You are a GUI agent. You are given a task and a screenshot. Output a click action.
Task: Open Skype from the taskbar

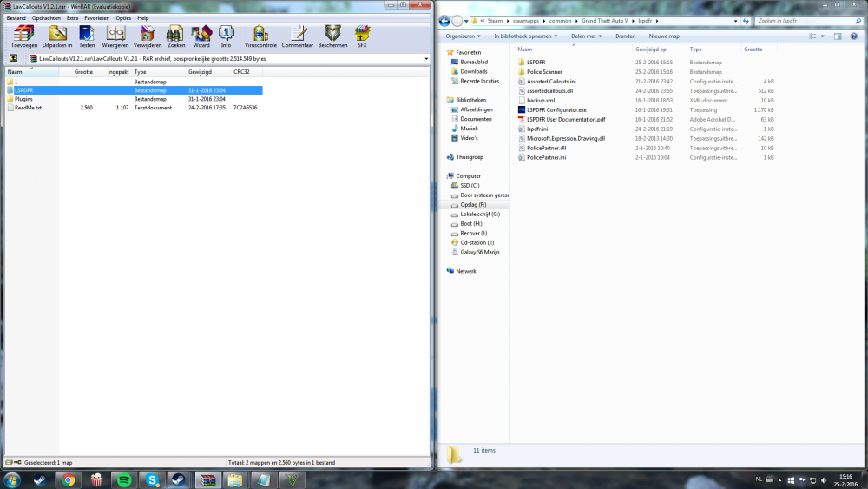(152, 480)
